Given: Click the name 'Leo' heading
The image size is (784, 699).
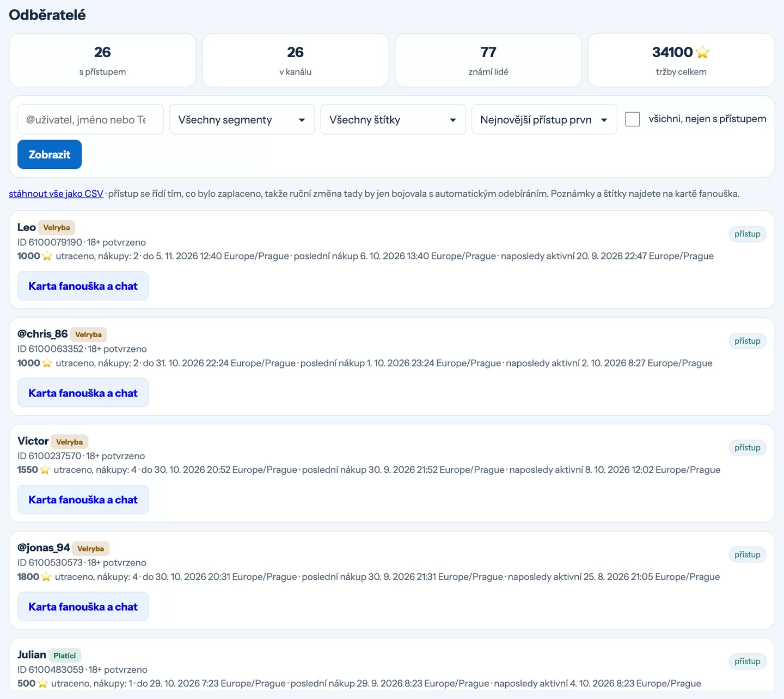Looking at the screenshot, I should [x=27, y=227].
